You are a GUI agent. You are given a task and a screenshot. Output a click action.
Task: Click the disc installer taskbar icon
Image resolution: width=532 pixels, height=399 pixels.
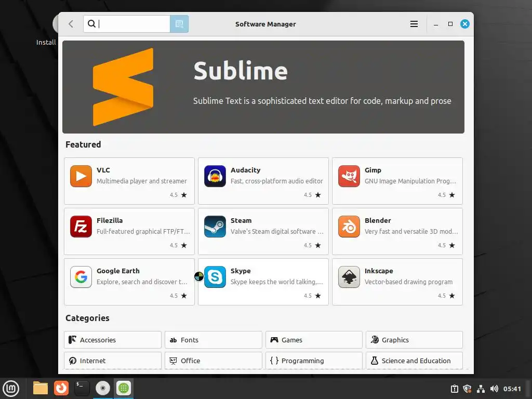coord(103,388)
